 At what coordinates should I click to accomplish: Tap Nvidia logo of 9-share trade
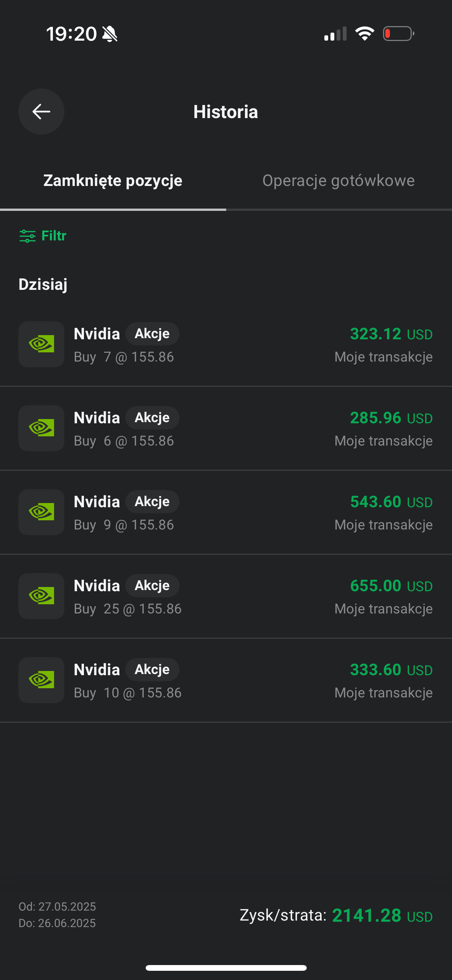41,512
